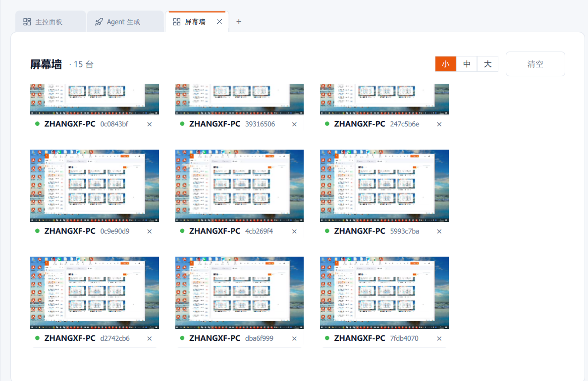
Task: Click ZHANGXF-PC label beside 247c5b6e
Action: tap(360, 124)
